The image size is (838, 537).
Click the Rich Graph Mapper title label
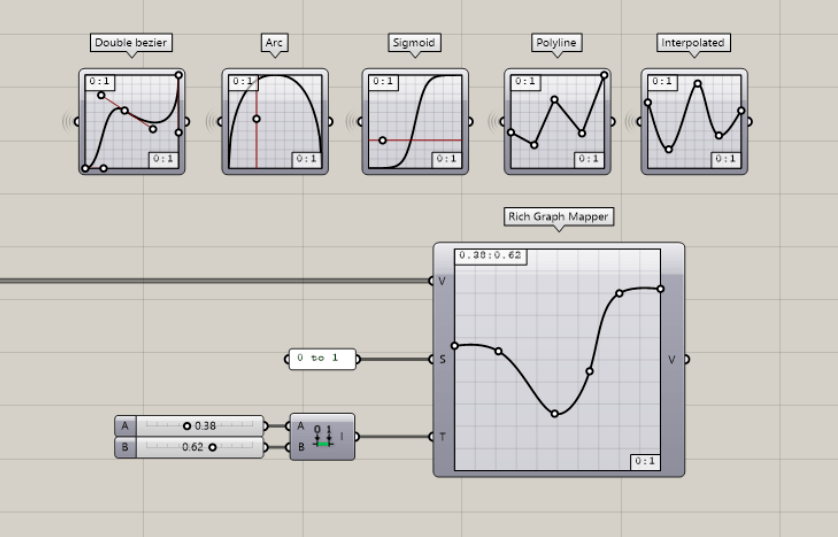coord(558,217)
